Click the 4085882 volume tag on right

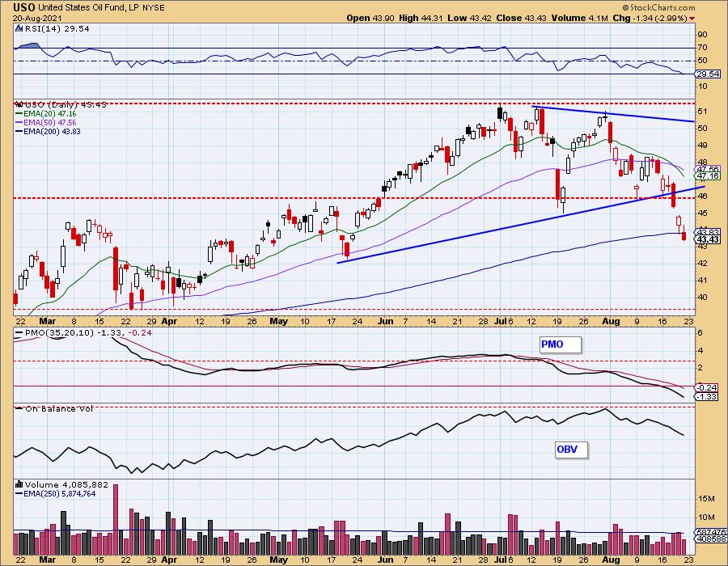(711, 539)
